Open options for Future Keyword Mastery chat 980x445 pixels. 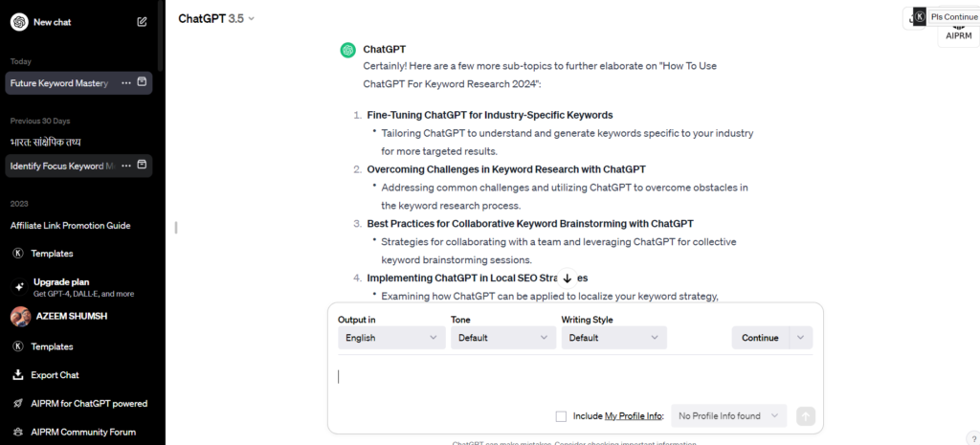coord(126,82)
